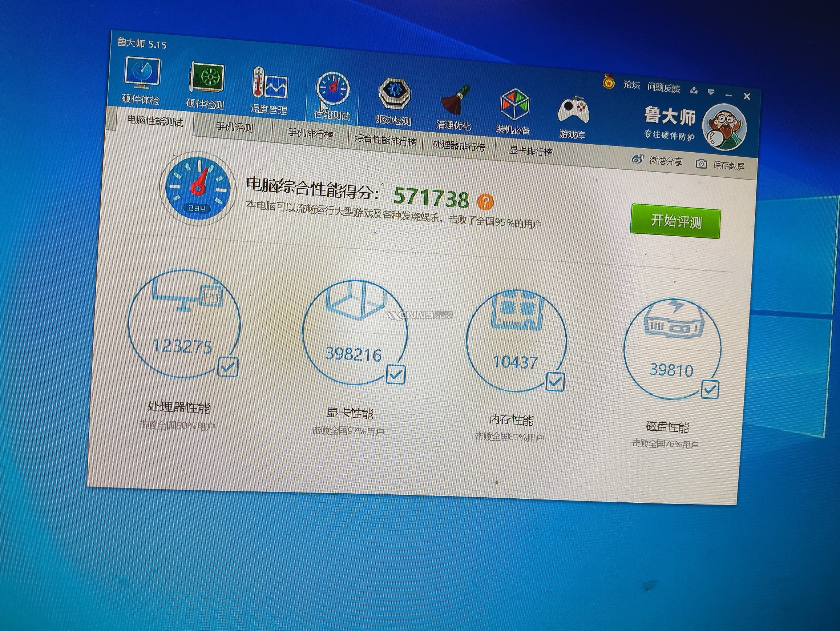Click the 显卡性能 label
Screen dimensions: 840x631
tap(350, 413)
